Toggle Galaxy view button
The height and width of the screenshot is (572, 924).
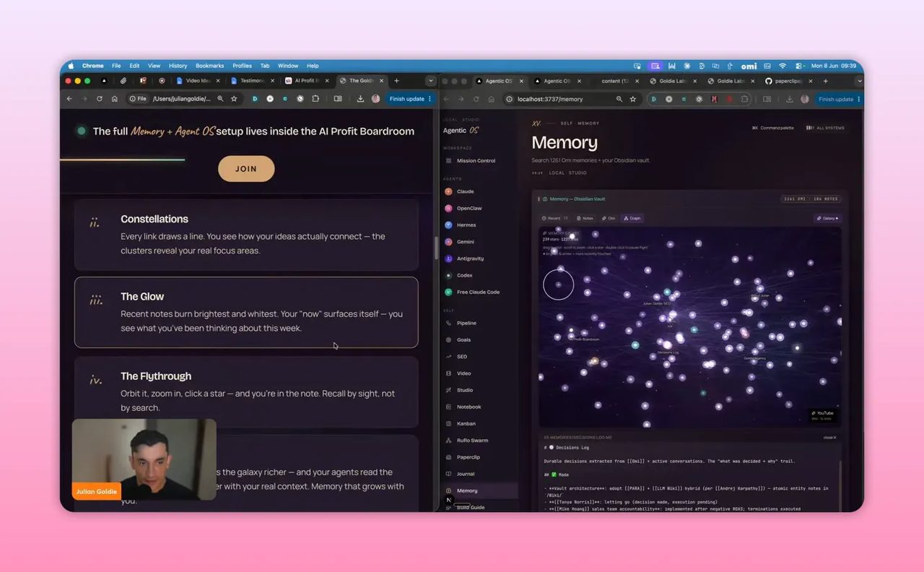point(827,218)
